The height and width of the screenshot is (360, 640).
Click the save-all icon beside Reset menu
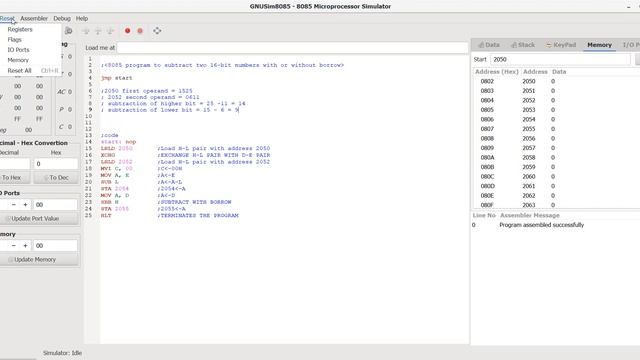(69, 31)
